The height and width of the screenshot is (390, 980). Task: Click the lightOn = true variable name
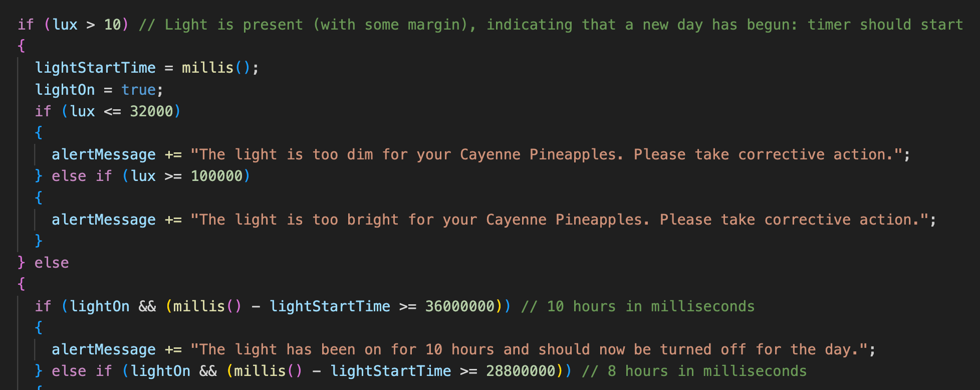[x=65, y=90]
